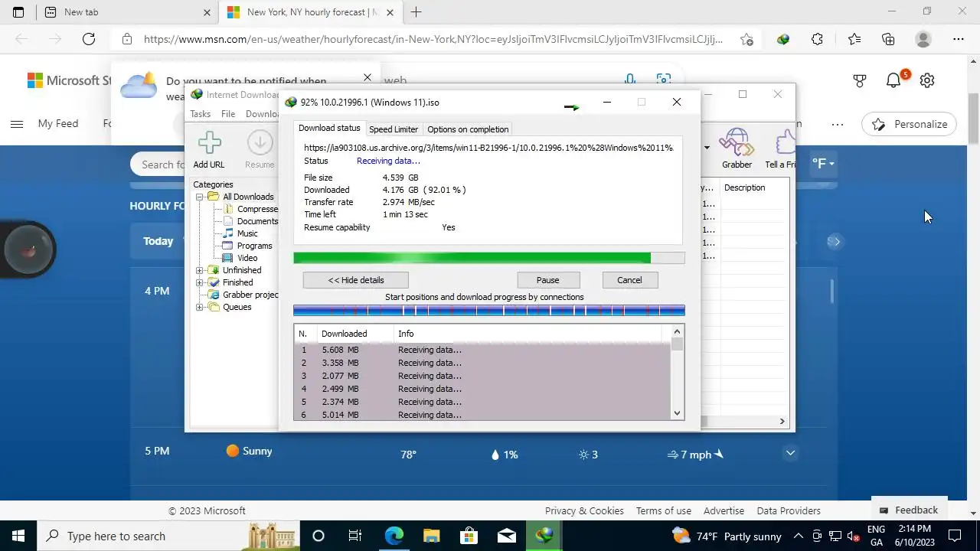Viewport: 980px width, 551px height.
Task: Dismiss the notification prompt close X
Action: click(367, 77)
